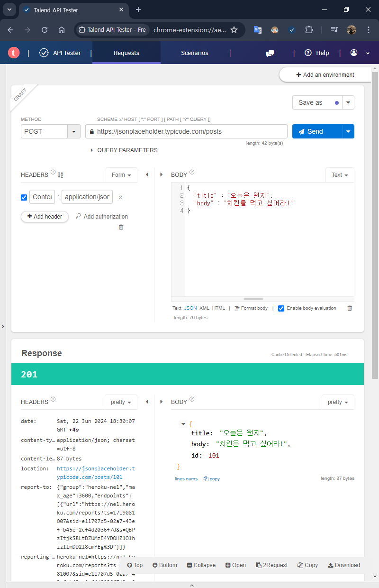Copy response body via copy link

[212, 479]
